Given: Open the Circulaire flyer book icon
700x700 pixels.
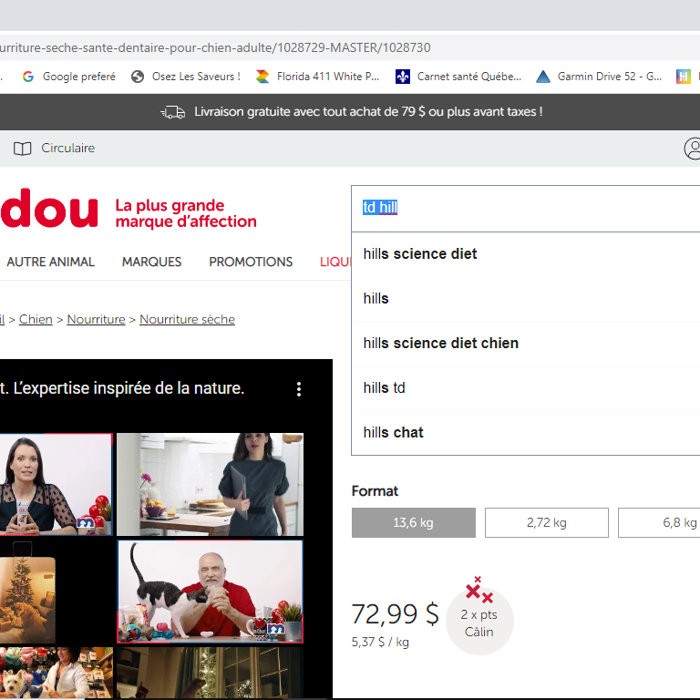Looking at the screenshot, I should tap(22, 148).
